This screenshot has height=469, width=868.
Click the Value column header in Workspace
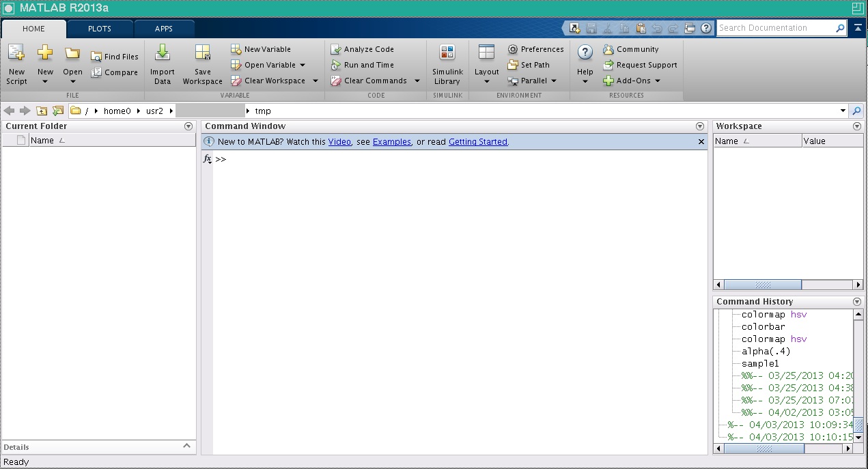pos(832,141)
